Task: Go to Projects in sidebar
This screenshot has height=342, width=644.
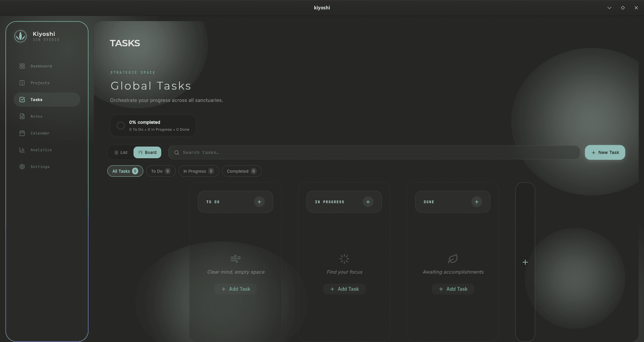Action: pyautogui.click(x=47, y=83)
